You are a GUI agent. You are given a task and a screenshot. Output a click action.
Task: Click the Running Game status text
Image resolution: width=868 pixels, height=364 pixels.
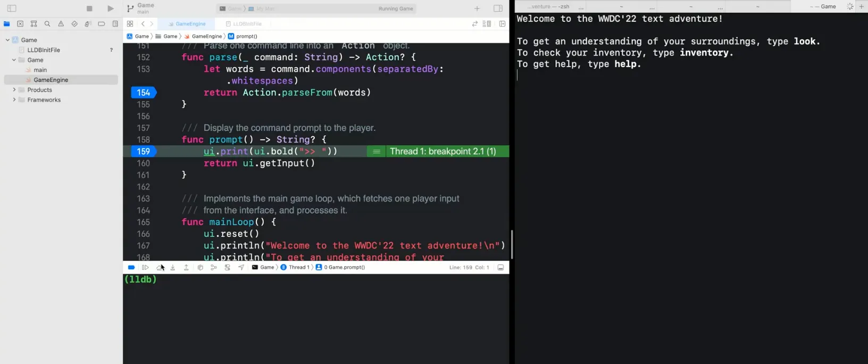pos(396,9)
